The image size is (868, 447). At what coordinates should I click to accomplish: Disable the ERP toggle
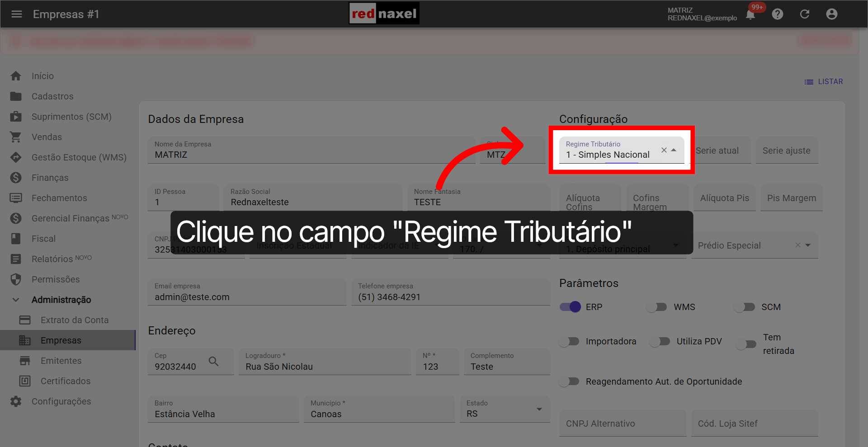570,307
